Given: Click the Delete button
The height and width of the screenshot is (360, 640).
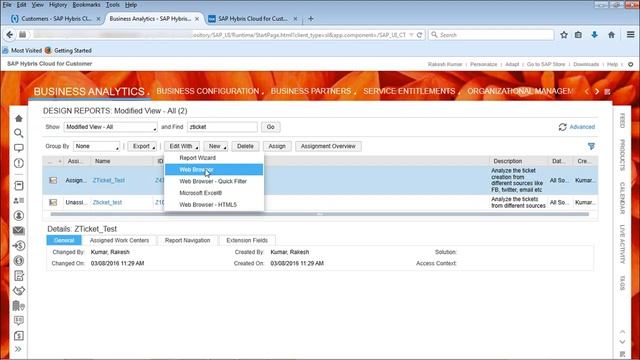Looking at the screenshot, I should click(x=245, y=146).
